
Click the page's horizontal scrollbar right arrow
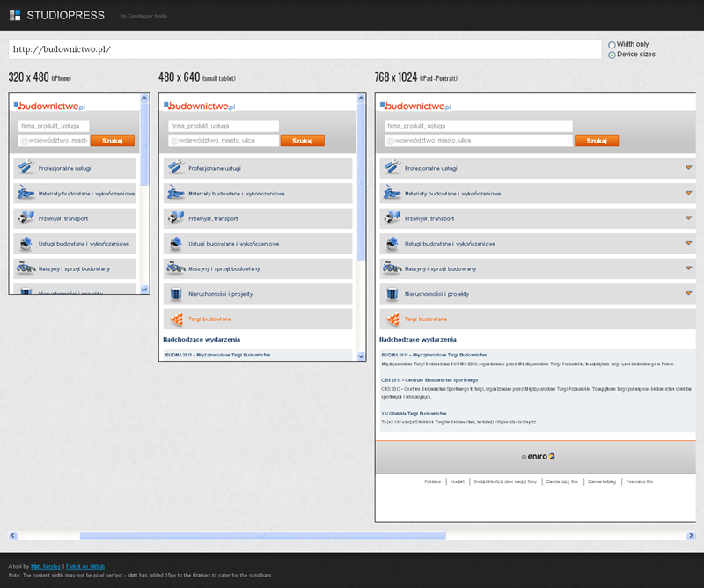pos(690,535)
